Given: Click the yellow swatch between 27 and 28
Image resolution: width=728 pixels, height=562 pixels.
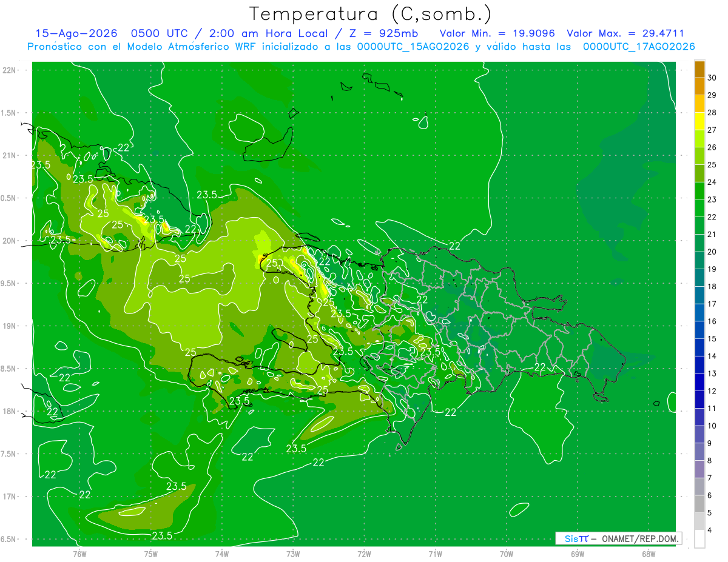Looking at the screenshot, I should [699, 121].
